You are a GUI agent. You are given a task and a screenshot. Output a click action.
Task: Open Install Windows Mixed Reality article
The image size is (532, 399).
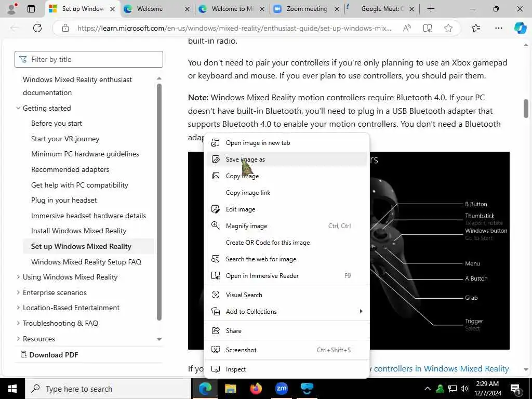(x=79, y=231)
